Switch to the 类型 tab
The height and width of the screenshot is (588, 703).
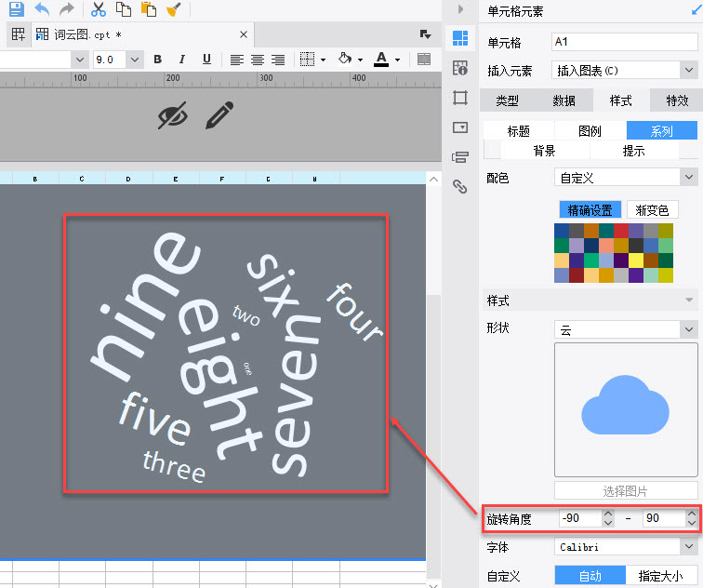pyautogui.click(x=508, y=100)
